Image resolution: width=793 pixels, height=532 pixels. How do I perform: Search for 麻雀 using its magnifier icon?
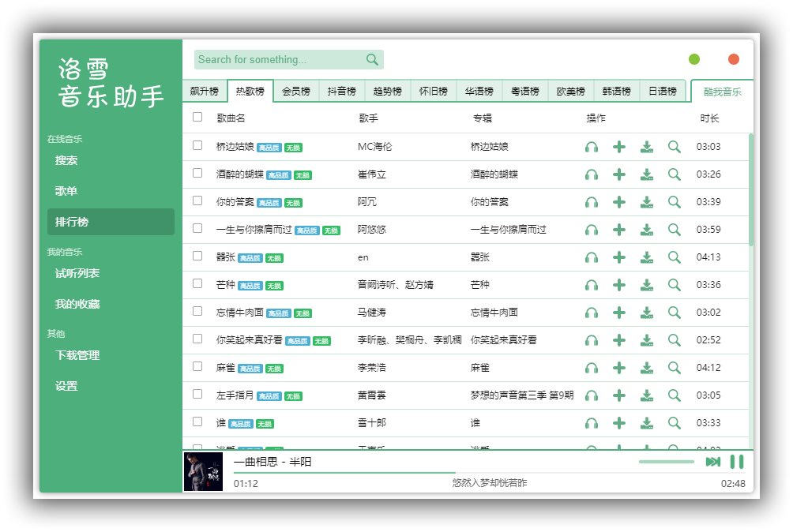coord(675,368)
